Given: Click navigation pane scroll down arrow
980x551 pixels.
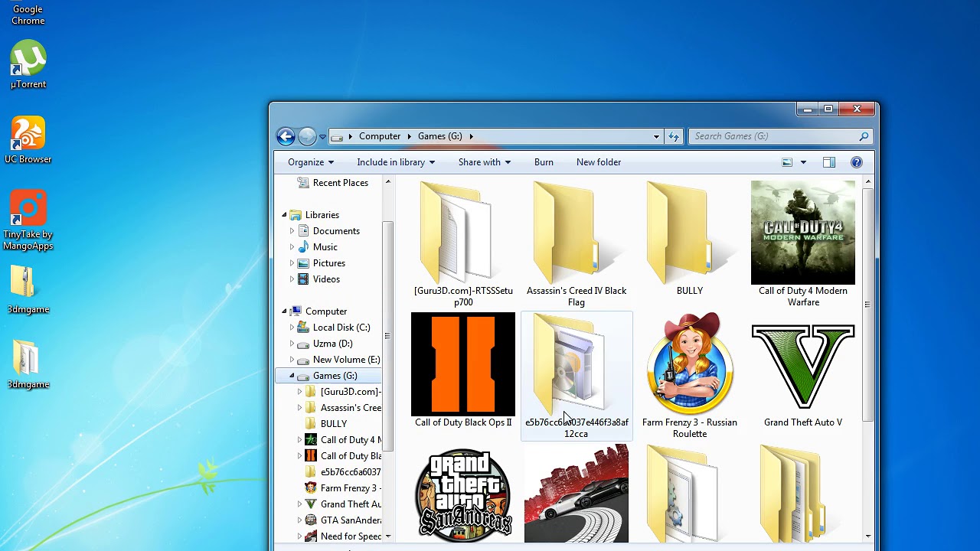Looking at the screenshot, I should point(387,536).
